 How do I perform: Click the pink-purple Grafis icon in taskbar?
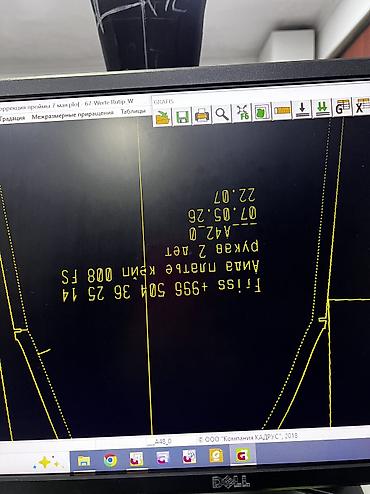pyautogui.click(x=163, y=458)
